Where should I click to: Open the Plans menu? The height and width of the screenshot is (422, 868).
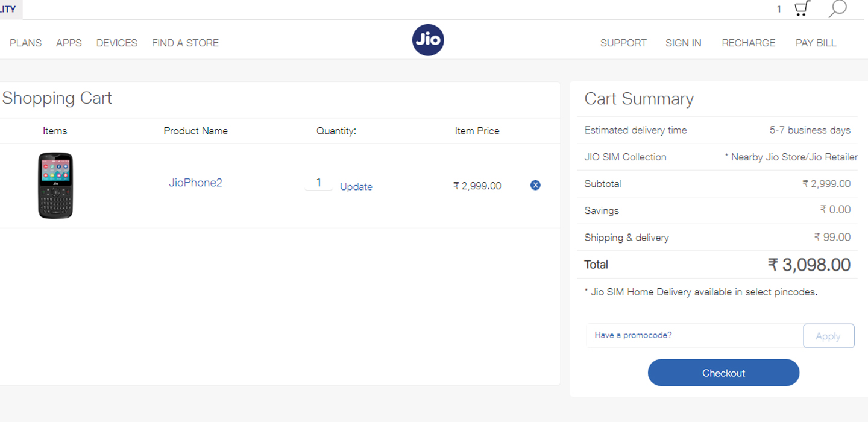click(26, 43)
